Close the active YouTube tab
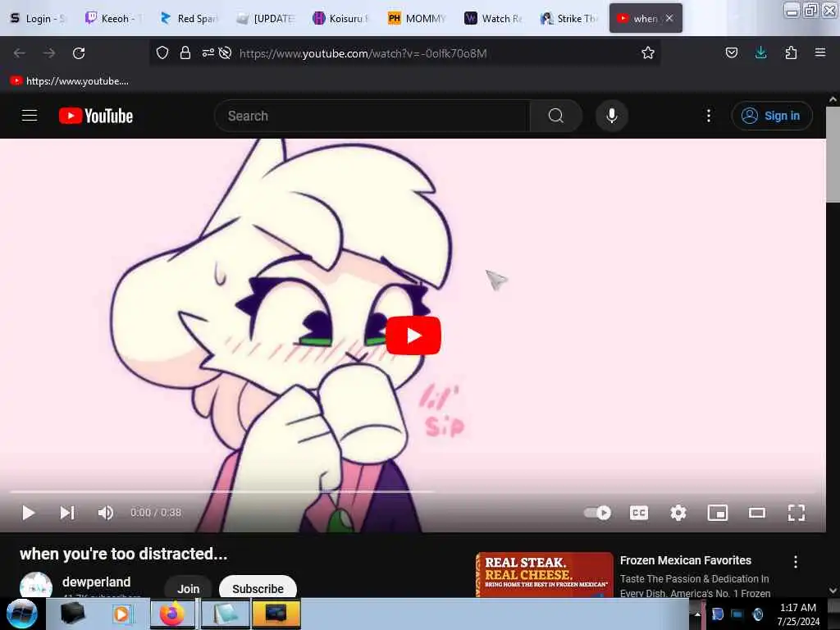The height and width of the screenshot is (630, 840). 669,18
